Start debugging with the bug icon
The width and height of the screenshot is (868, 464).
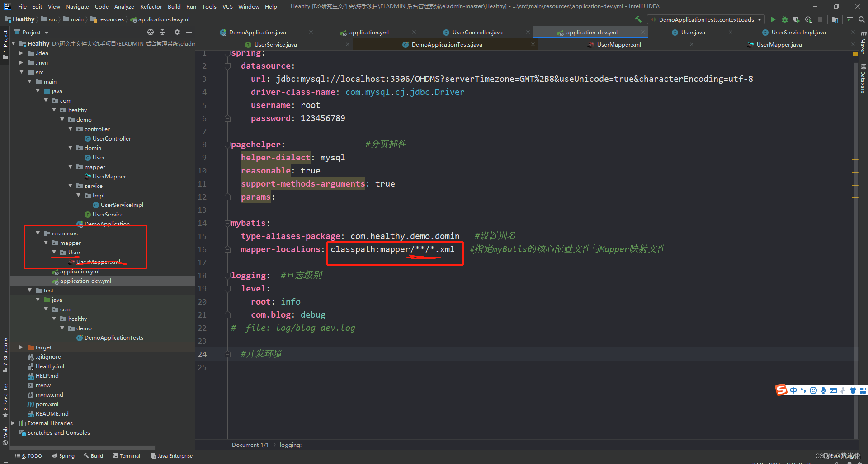(785, 19)
